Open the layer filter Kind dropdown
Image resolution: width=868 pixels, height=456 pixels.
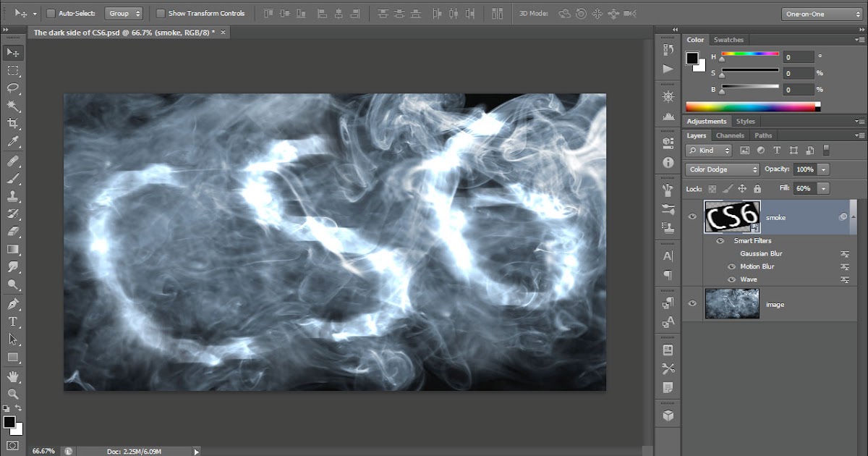click(708, 151)
